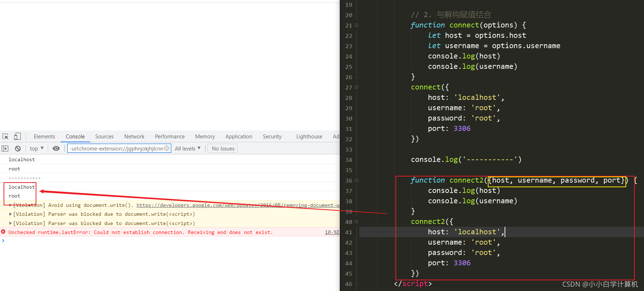Click the comment '// 2. 与解构赋值结合'

[451, 15]
